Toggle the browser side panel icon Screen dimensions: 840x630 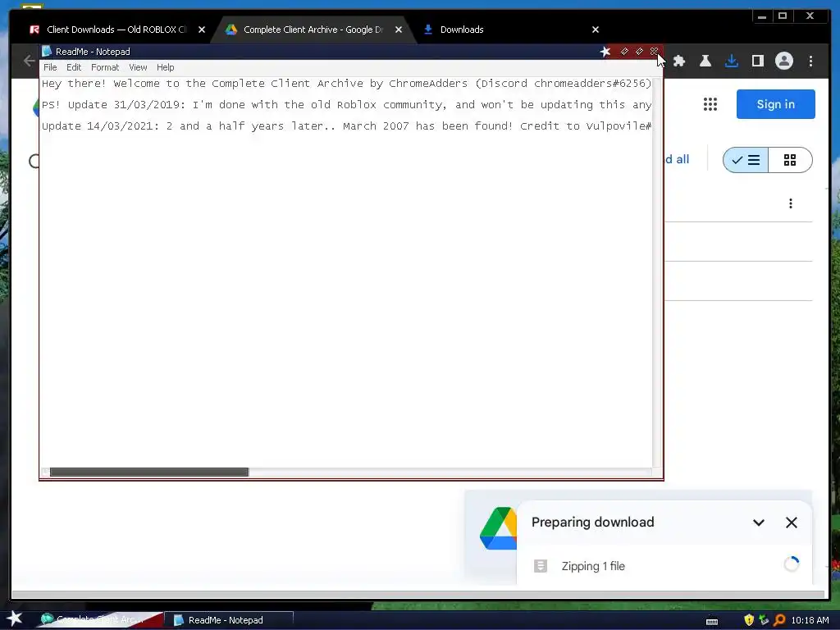coord(757,61)
